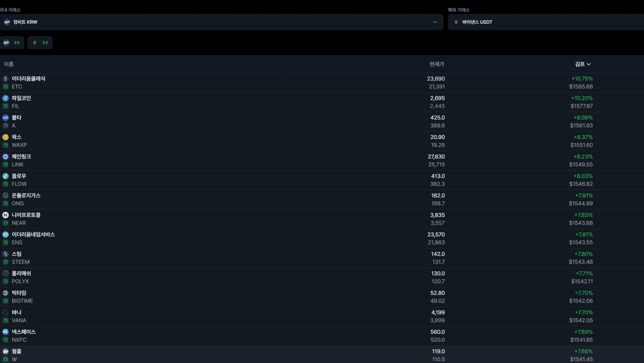Click the Ethereum Classic coin icon
Image resolution: width=644 pixels, height=363 pixels.
pyautogui.click(x=6, y=79)
